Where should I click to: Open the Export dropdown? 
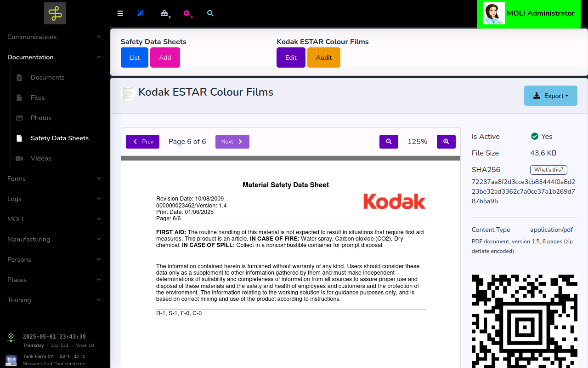(550, 96)
